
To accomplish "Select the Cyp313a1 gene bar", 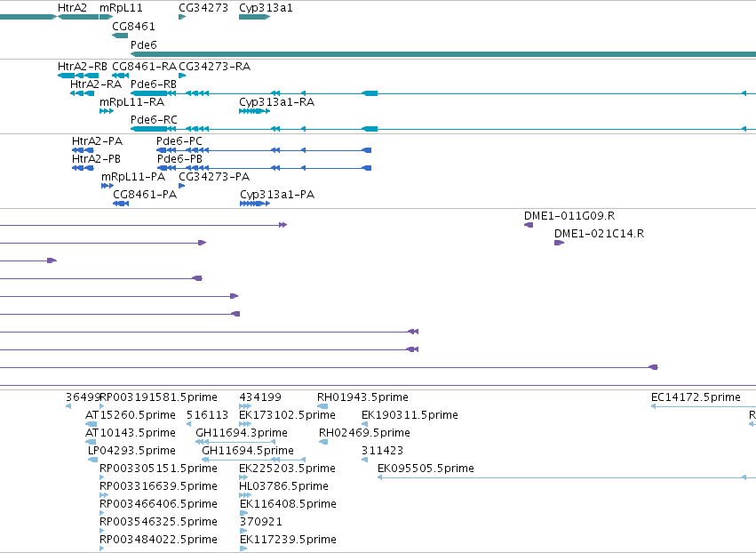I will tap(255, 17).
